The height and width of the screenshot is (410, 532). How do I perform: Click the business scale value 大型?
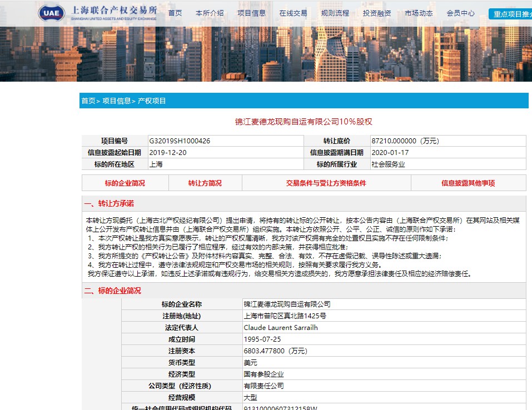click(250, 397)
